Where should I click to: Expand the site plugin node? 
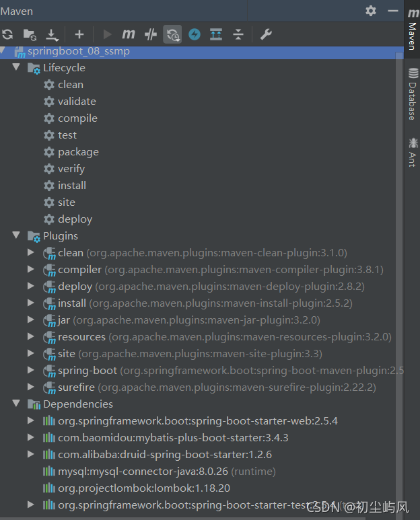30,353
